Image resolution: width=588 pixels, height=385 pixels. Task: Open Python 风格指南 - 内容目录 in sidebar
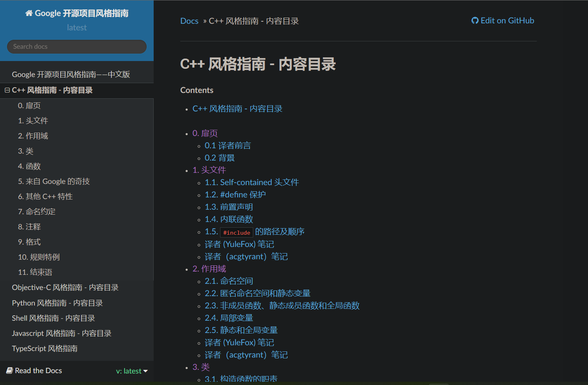pyautogui.click(x=77, y=303)
